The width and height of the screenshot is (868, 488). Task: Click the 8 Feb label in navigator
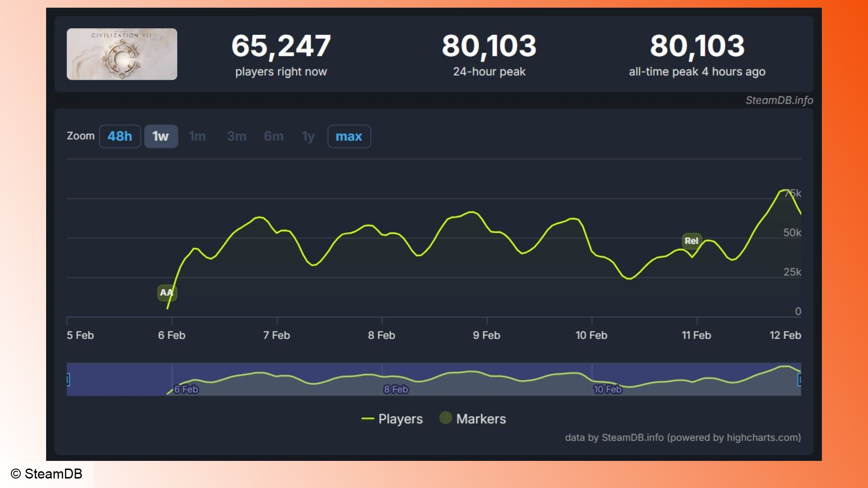point(396,389)
